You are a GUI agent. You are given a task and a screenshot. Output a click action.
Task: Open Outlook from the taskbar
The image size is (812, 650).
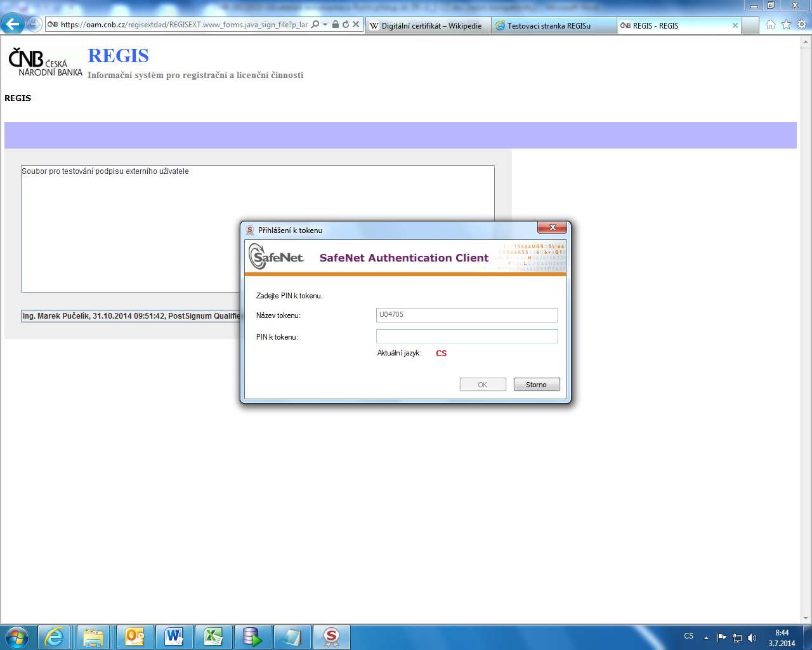tap(134, 637)
